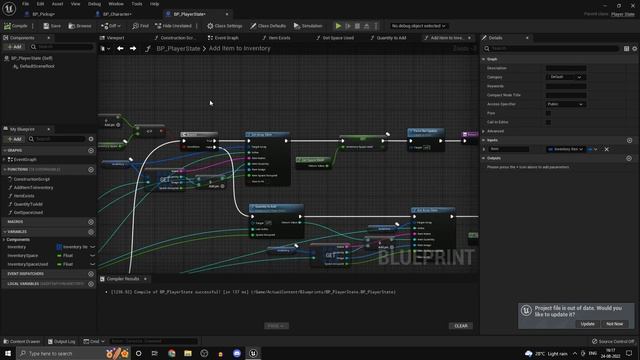
Task: Select DefaultSceneRoot in the Components tree
Action: pos(37,66)
